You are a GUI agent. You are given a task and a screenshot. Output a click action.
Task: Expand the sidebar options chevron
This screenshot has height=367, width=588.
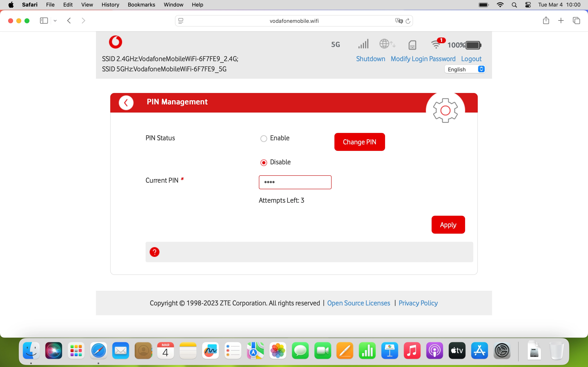pos(55,21)
